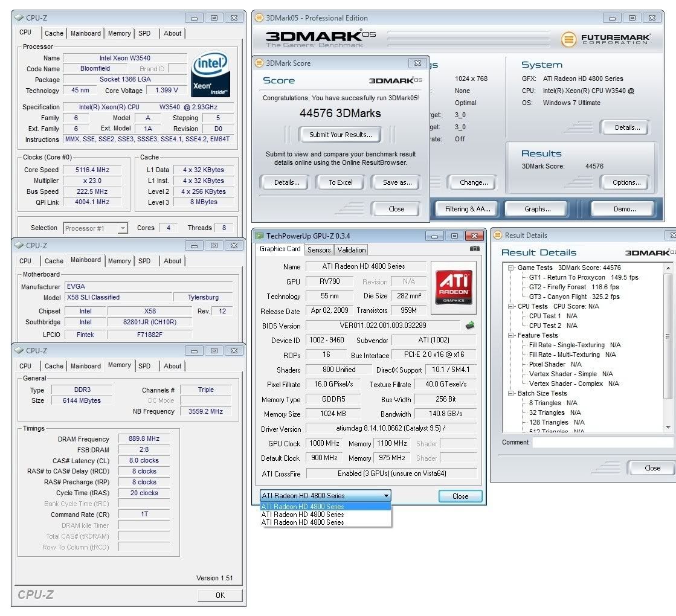Open SPD tab in CPU-Z Memory timings window

(x=144, y=366)
